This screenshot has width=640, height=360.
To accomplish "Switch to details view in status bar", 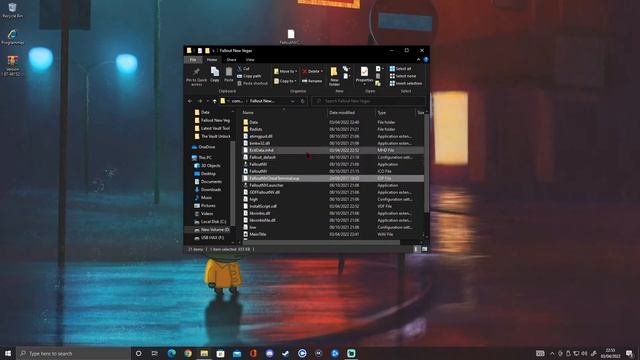I will click(x=416, y=249).
